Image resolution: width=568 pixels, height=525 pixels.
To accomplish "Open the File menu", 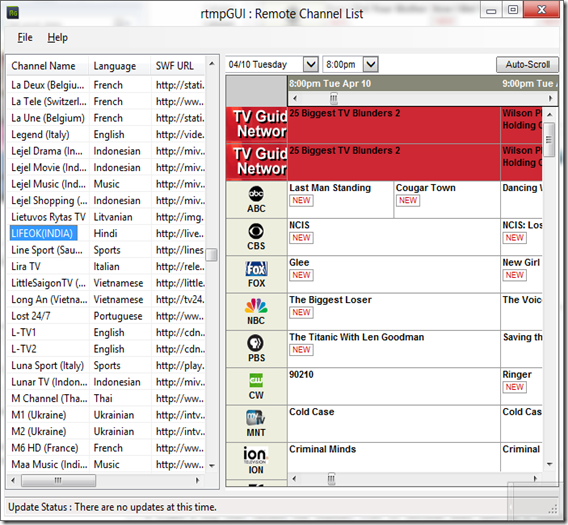I will 25,37.
